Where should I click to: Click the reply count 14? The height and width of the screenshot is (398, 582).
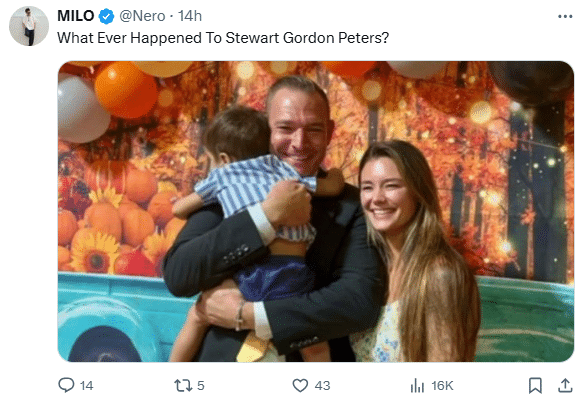point(86,385)
